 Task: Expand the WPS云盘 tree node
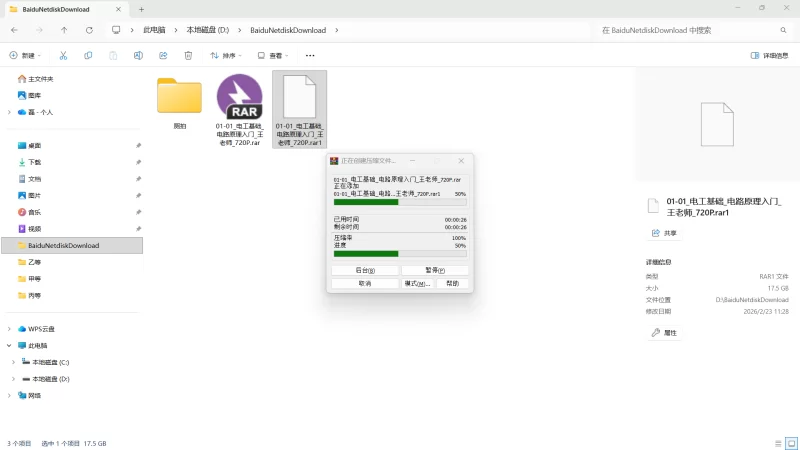click(9, 329)
